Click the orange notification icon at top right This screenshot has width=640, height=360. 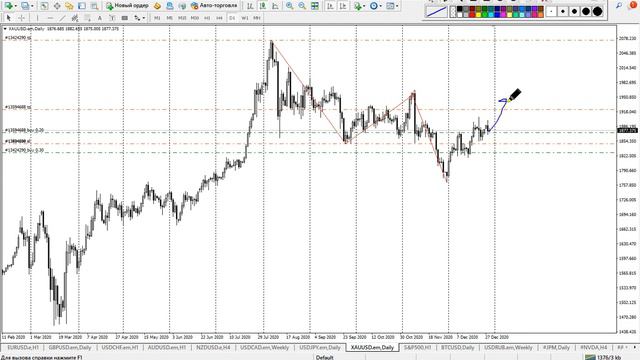point(633,5)
